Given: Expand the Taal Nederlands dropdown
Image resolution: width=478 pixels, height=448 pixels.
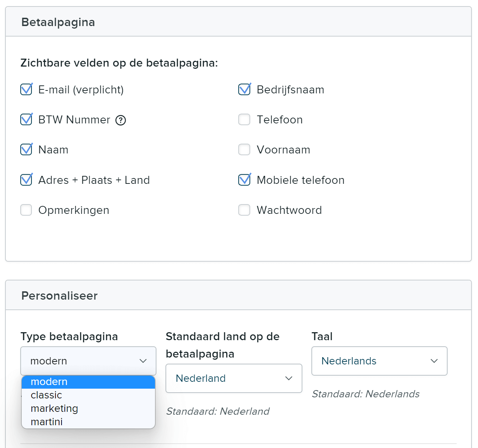Looking at the screenshot, I should coord(379,361).
